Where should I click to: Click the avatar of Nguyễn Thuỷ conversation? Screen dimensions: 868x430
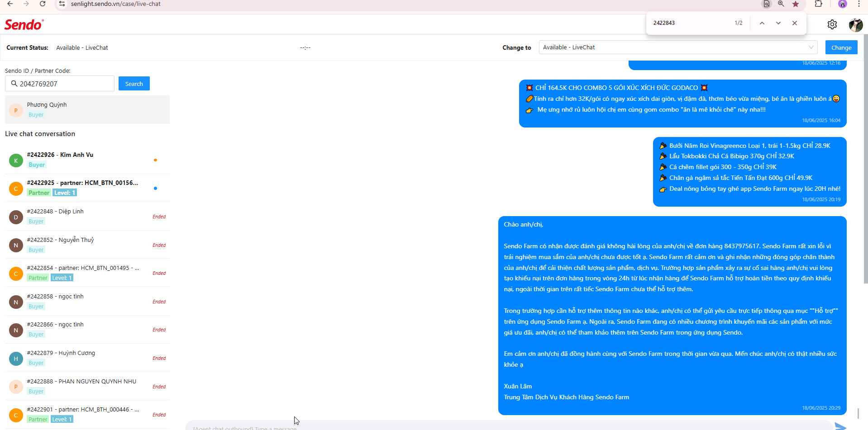coord(16,246)
